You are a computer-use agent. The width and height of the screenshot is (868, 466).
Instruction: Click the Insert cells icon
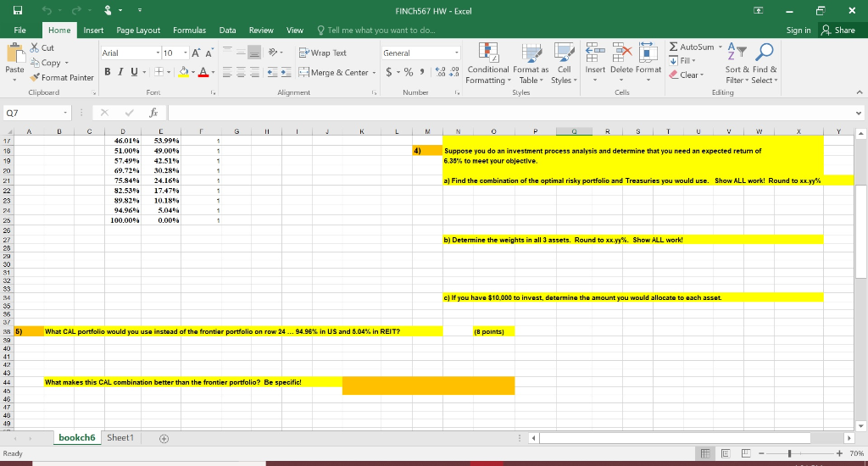pyautogui.click(x=595, y=52)
